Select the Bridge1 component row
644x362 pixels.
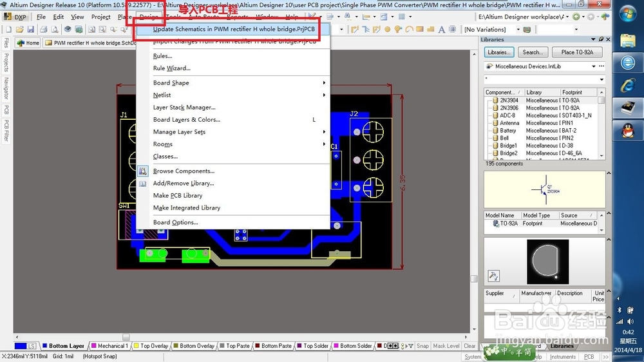pyautogui.click(x=542, y=146)
